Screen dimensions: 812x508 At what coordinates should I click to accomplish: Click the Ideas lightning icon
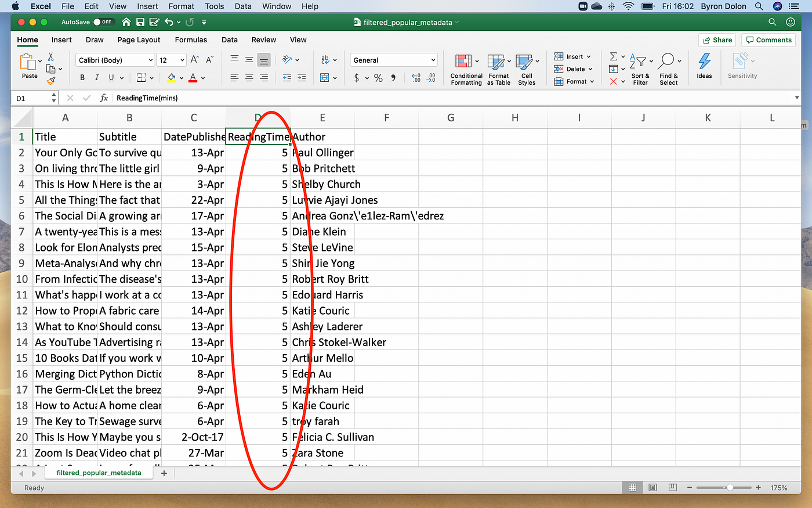tap(704, 66)
